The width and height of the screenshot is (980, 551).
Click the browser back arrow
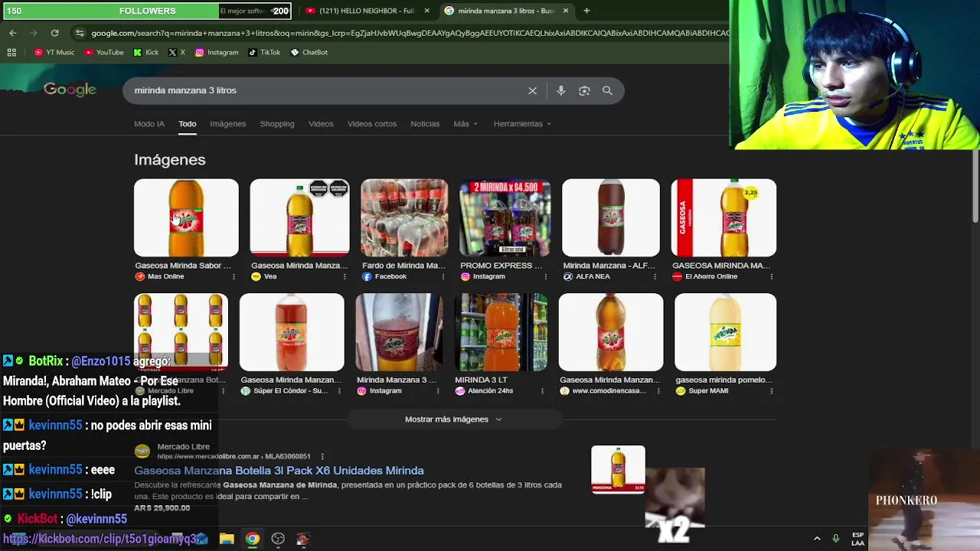click(13, 33)
